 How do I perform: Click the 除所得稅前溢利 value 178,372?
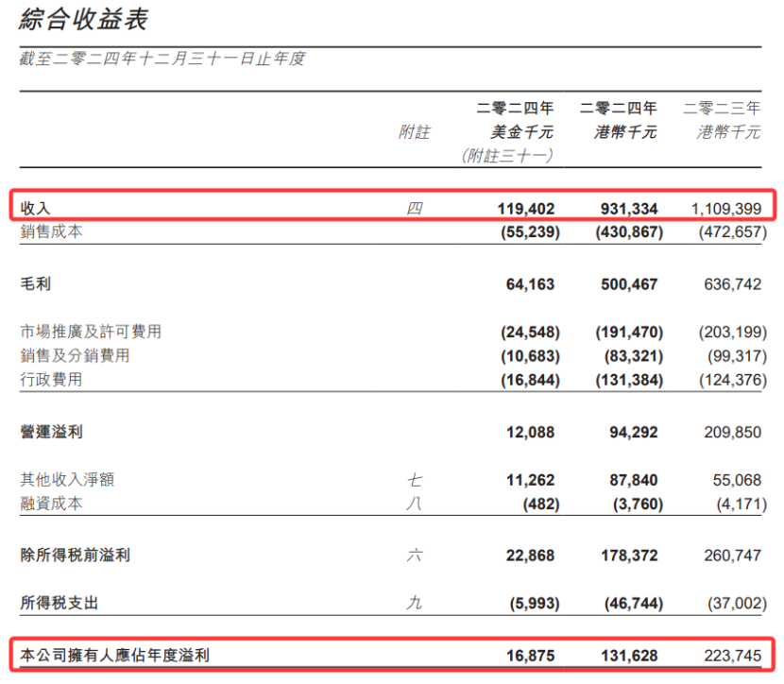[x=627, y=556]
